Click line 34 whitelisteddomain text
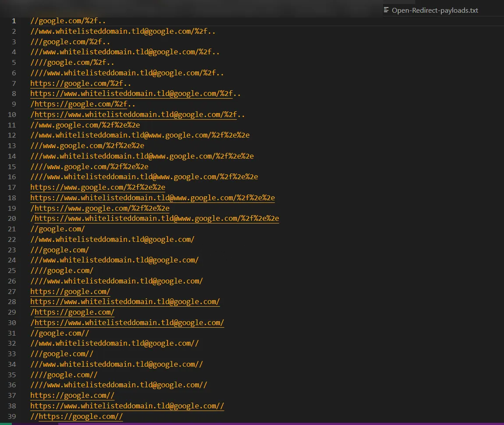Image resolution: width=504 pixels, height=425 pixels. coord(117,365)
